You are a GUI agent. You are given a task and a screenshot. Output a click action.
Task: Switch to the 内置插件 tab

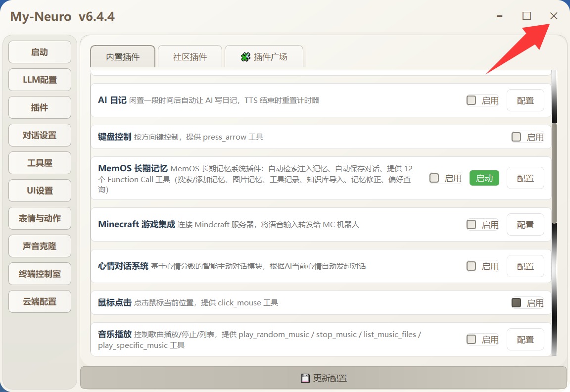point(123,57)
